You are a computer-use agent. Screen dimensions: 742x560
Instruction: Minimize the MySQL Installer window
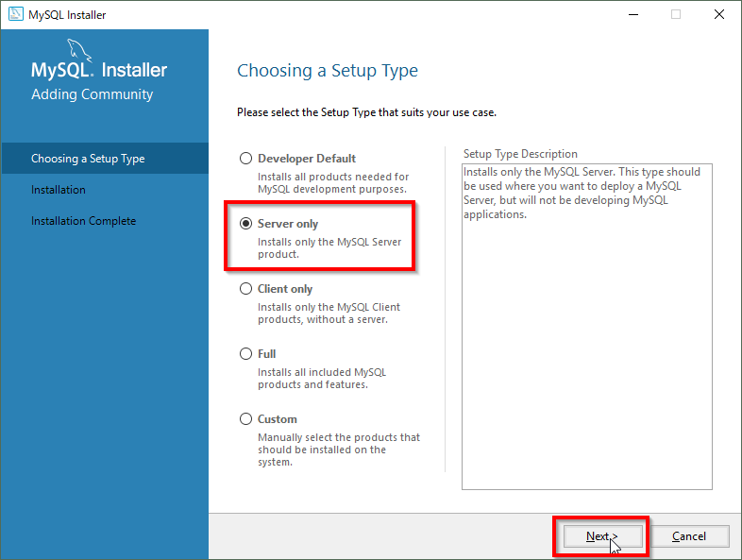pyautogui.click(x=633, y=14)
